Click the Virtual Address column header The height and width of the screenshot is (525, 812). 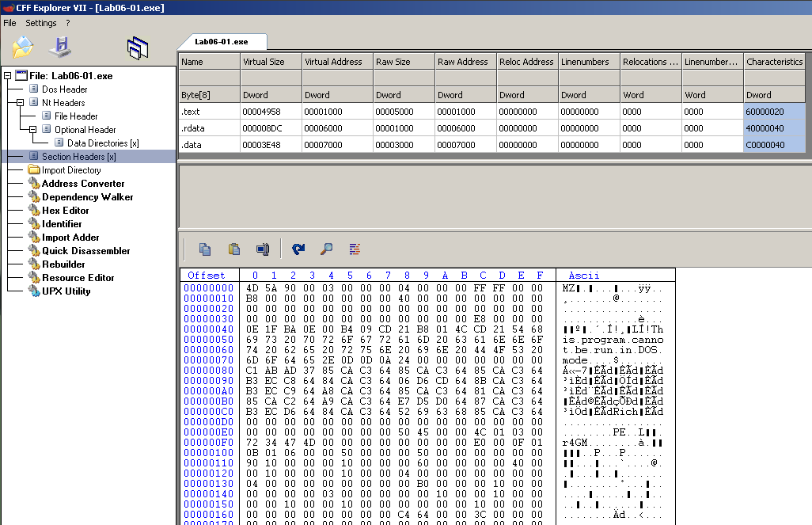(x=333, y=62)
